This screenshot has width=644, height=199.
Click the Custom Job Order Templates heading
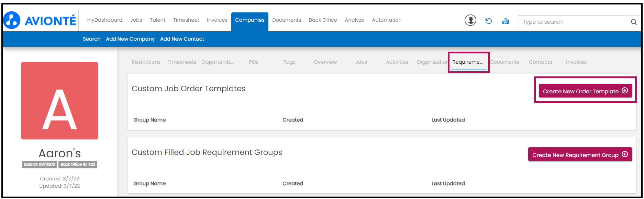click(x=188, y=88)
